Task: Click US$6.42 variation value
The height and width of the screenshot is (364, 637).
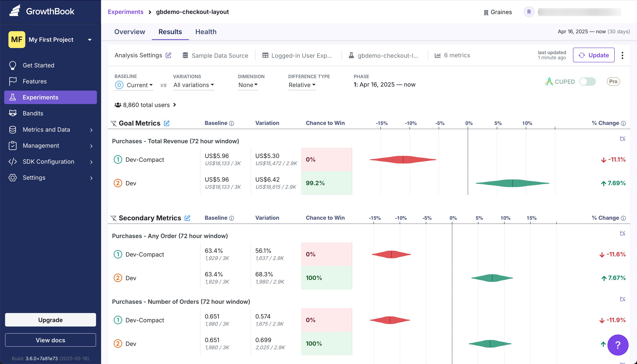Action: tap(268, 179)
